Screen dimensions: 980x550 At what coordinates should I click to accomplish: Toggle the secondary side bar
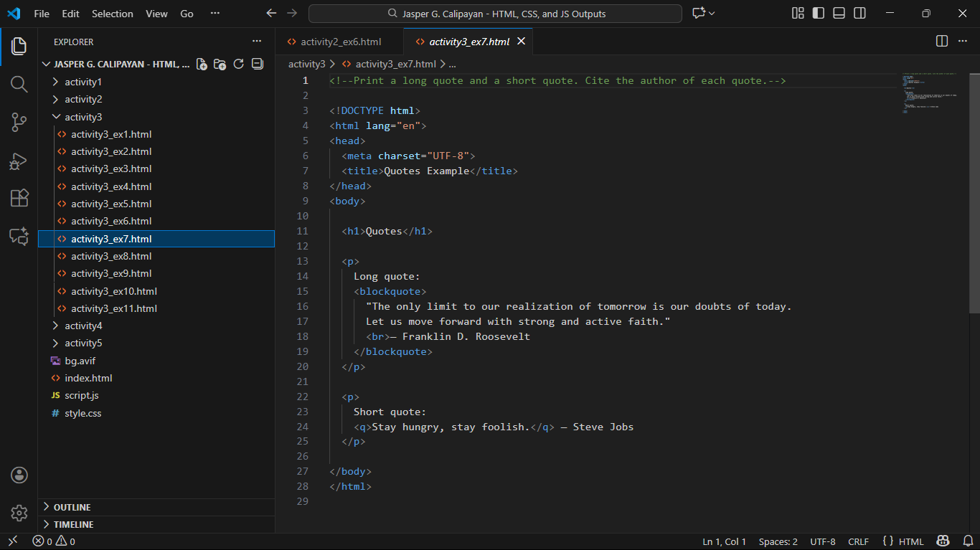[859, 14]
